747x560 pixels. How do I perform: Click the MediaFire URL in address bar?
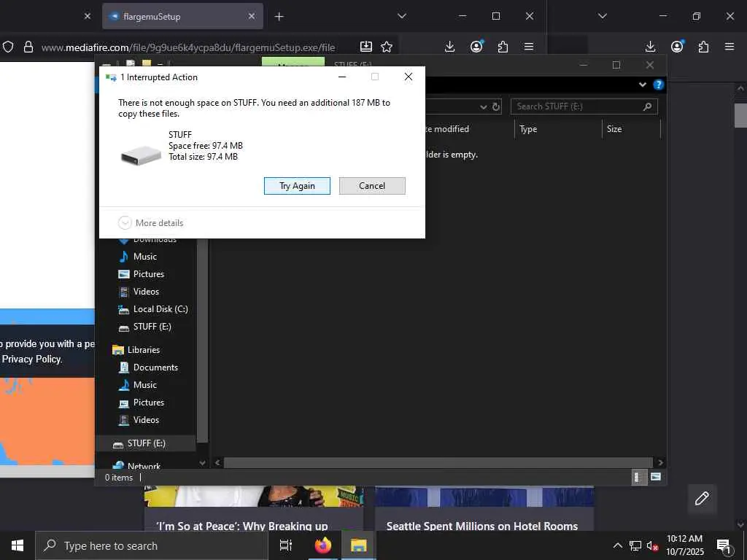point(188,47)
